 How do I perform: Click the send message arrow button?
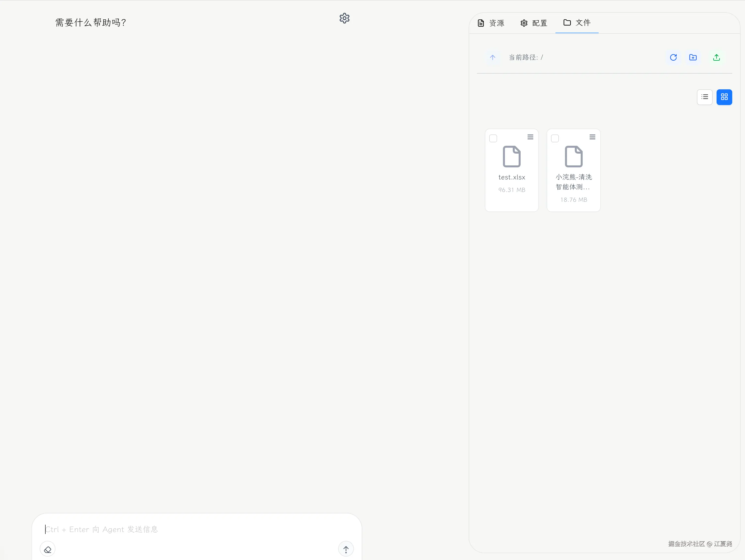(346, 549)
